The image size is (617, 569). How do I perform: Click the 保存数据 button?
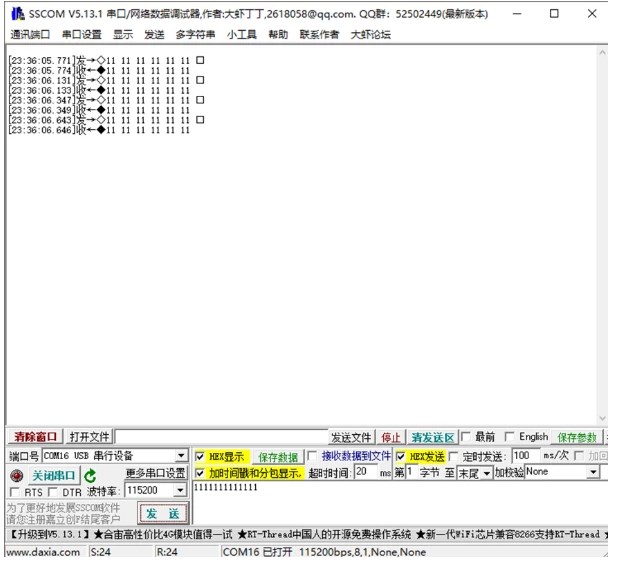(278, 457)
